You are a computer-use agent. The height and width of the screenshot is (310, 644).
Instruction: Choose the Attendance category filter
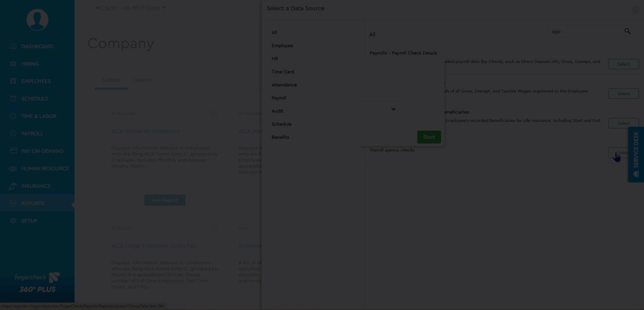pyautogui.click(x=284, y=85)
